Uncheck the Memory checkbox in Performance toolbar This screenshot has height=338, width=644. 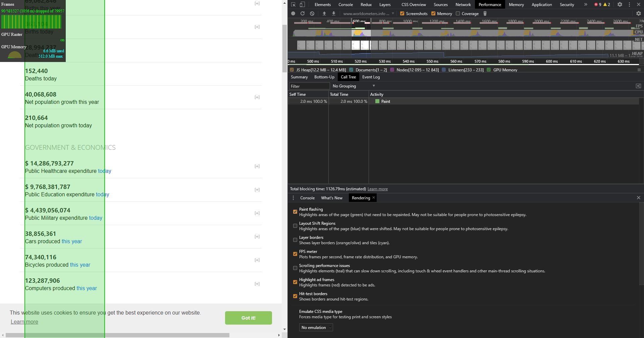(x=433, y=14)
